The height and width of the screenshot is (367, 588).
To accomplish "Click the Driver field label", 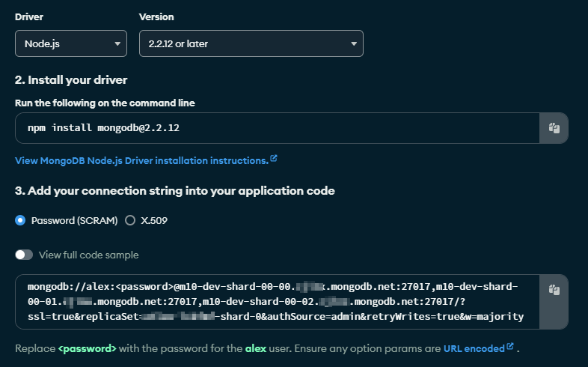I will (x=29, y=16).
